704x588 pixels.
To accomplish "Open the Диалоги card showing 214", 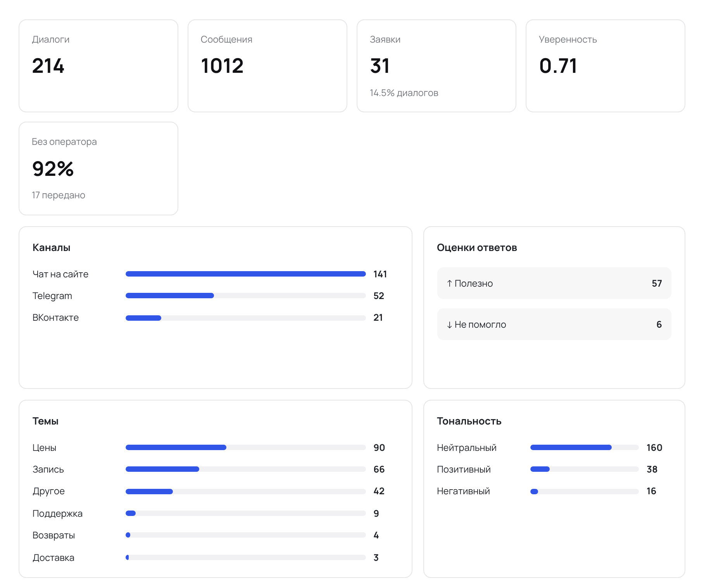I will pos(98,66).
